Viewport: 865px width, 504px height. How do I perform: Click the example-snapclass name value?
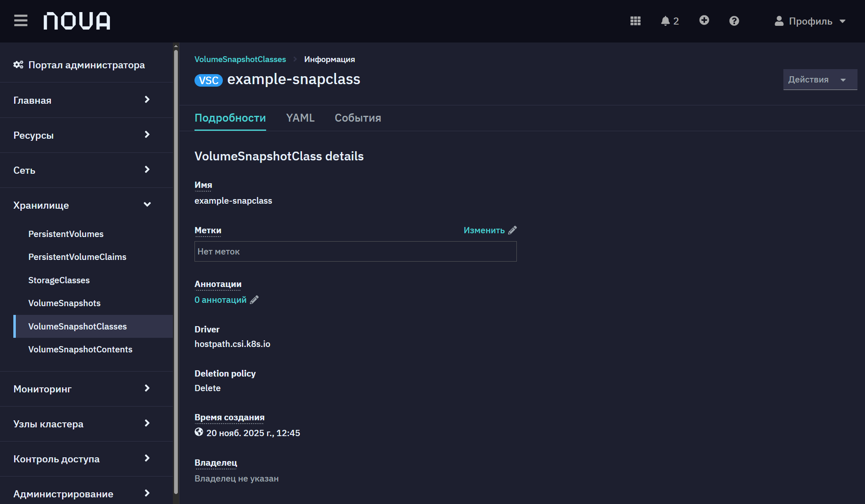(233, 200)
